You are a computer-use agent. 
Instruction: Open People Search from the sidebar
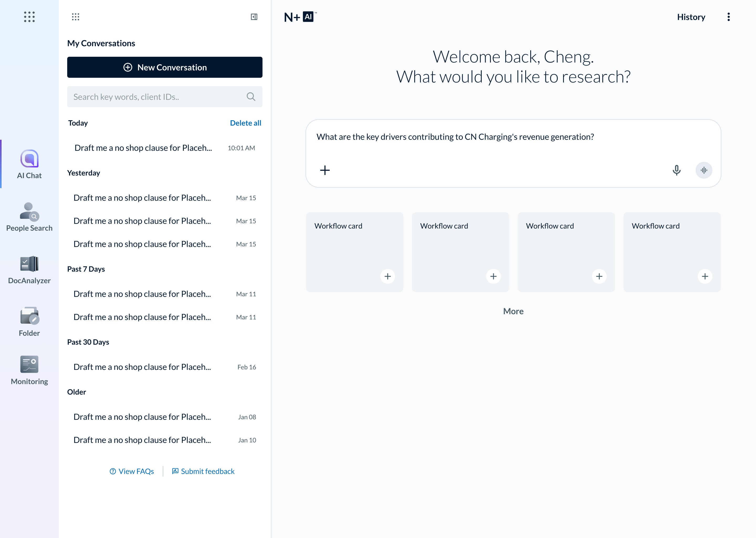[x=29, y=212]
